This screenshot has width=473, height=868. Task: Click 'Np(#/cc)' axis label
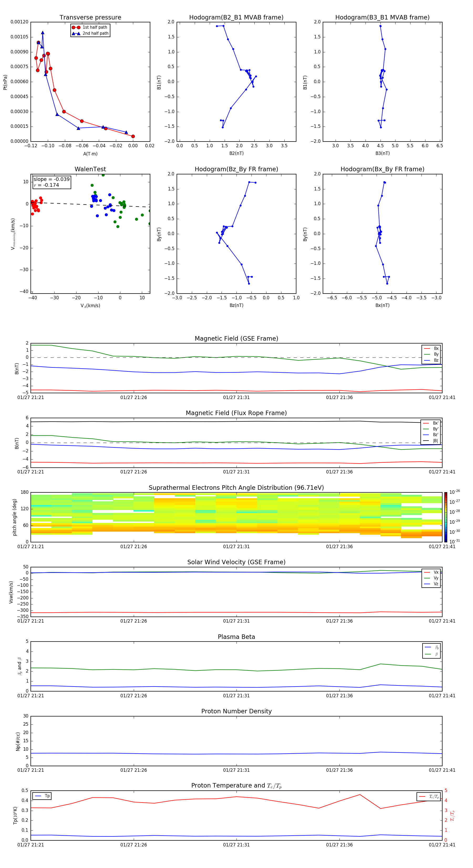point(18,741)
